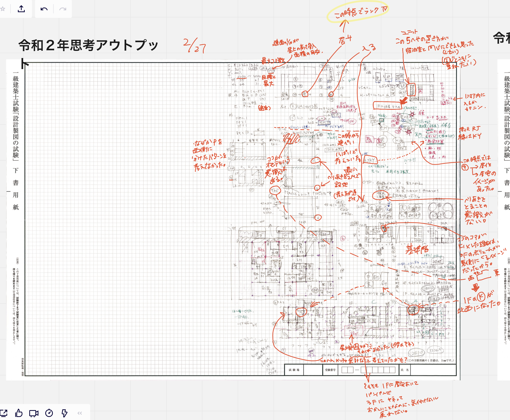Image resolution: width=510 pixels, height=420 pixels.
Task: Star this board as favorite
Action: (x=2, y=9)
